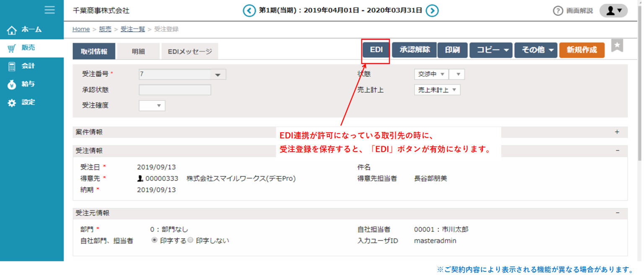Click the 承認状態 input field
This screenshot has width=644, height=276.
(175, 90)
